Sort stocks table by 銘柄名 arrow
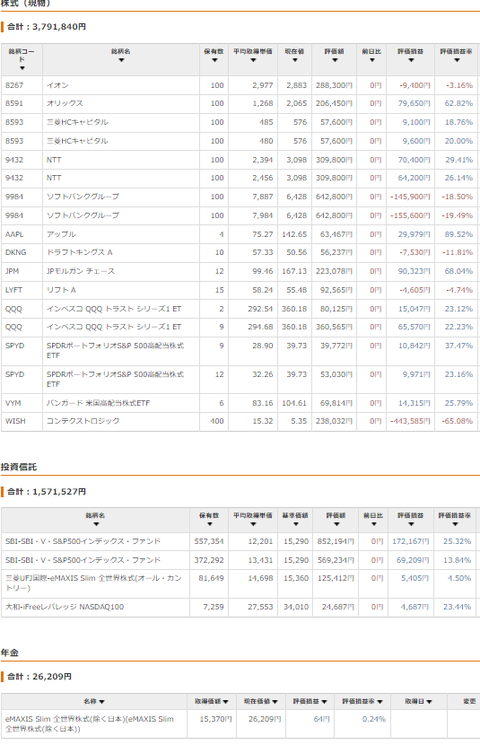Viewport: 480px width, 745px height. coord(121,60)
